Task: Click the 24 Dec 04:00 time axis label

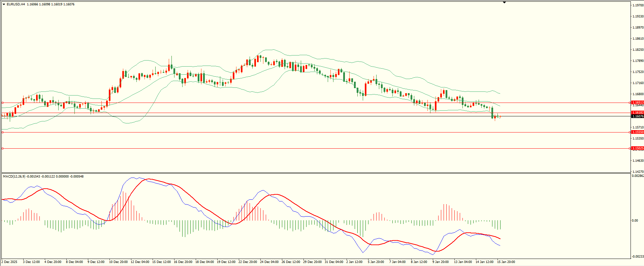Action: 269,262
